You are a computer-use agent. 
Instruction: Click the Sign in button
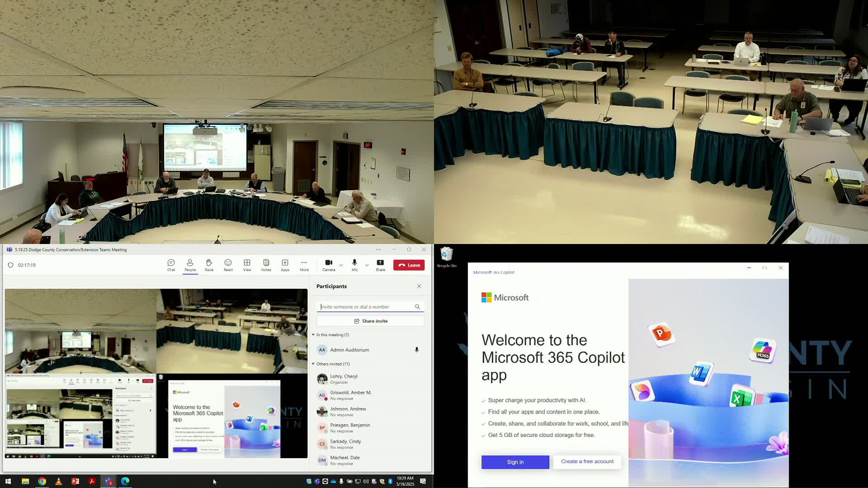pyautogui.click(x=515, y=462)
